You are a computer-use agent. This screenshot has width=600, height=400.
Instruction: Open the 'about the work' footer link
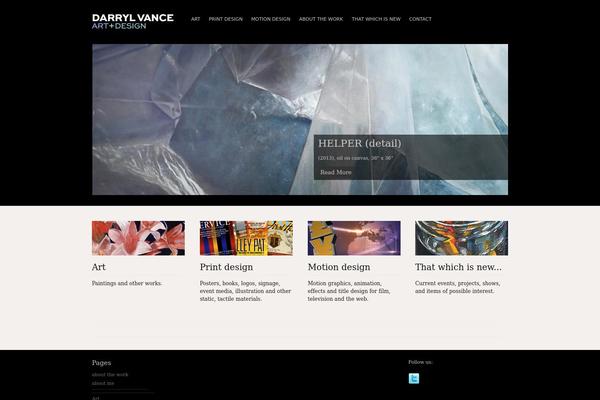[x=110, y=375]
